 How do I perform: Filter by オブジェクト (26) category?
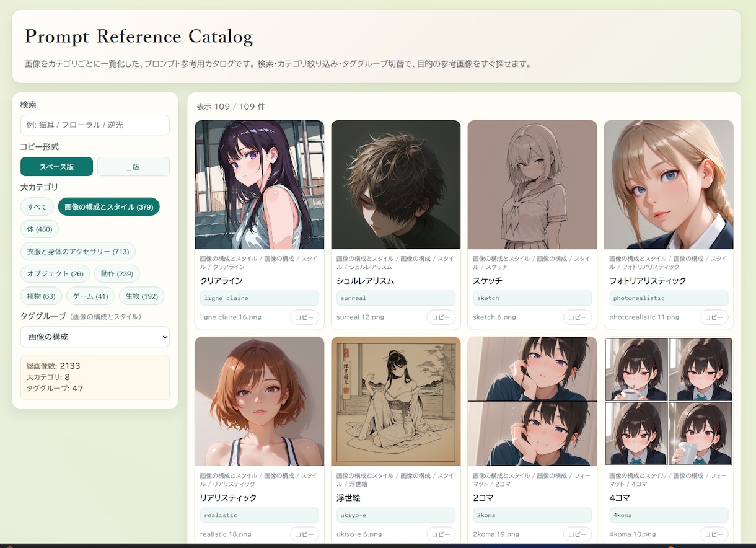click(x=55, y=274)
